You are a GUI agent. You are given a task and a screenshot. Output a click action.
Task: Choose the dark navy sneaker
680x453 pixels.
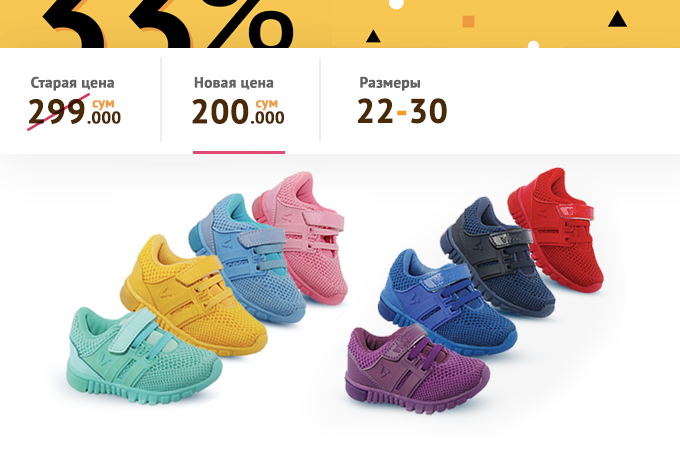coord(499,256)
